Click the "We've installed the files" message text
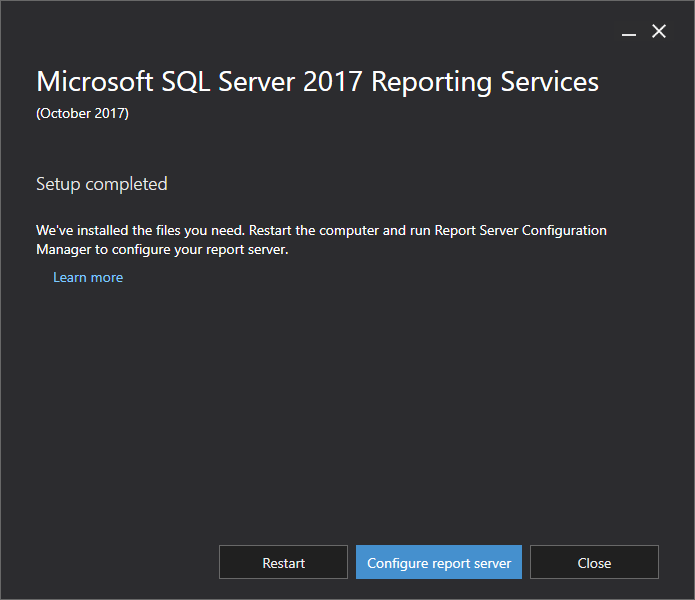This screenshot has width=695, height=600. pyautogui.click(x=150, y=230)
